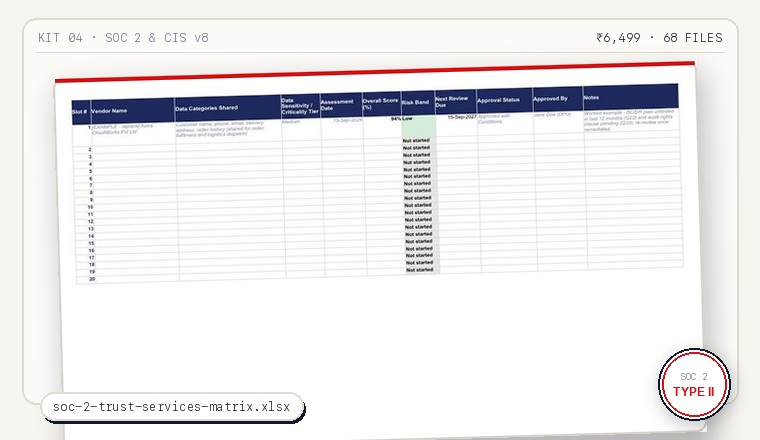Select the 'Vendor Name' column header
Screen dimensions: 760x440
coord(132,110)
